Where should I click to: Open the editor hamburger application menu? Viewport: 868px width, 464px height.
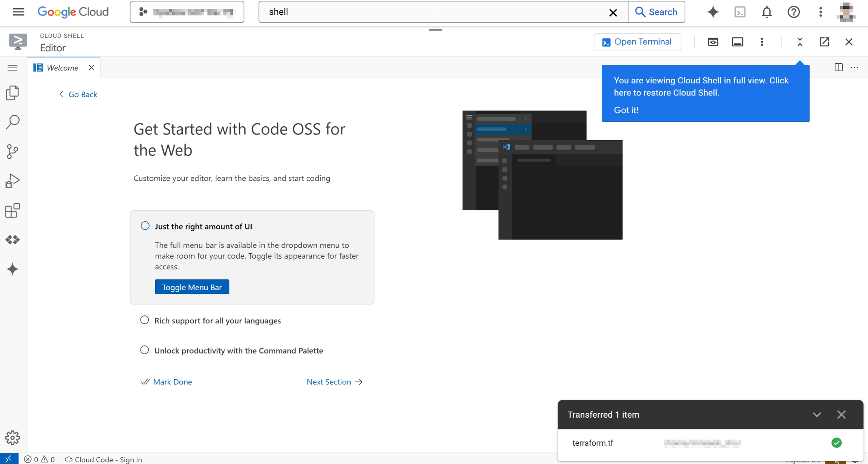pyautogui.click(x=12, y=68)
